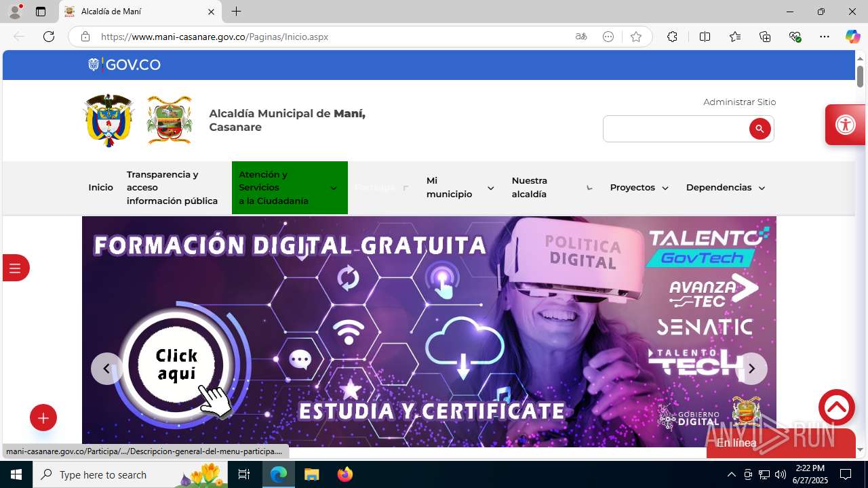Open the tab actions menu icon

click(x=41, y=12)
